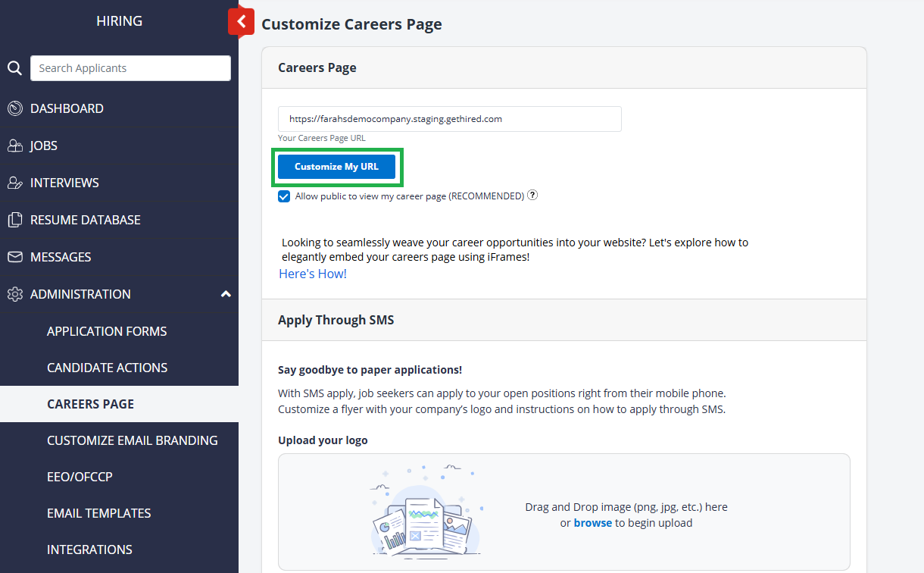
Task: Open Email Templates settings
Action: tap(98, 513)
